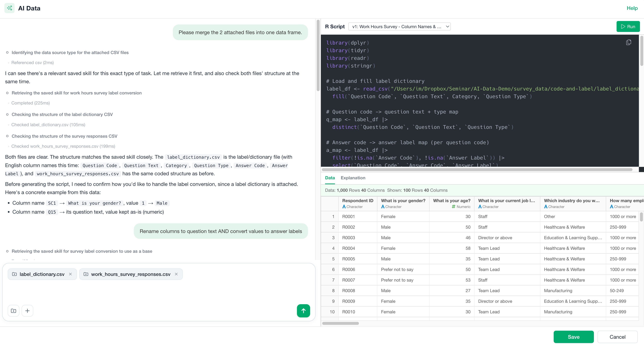Image resolution: width=644 pixels, height=344 pixels.
Task: Click the plus icon below the chat input
Action: point(27,311)
